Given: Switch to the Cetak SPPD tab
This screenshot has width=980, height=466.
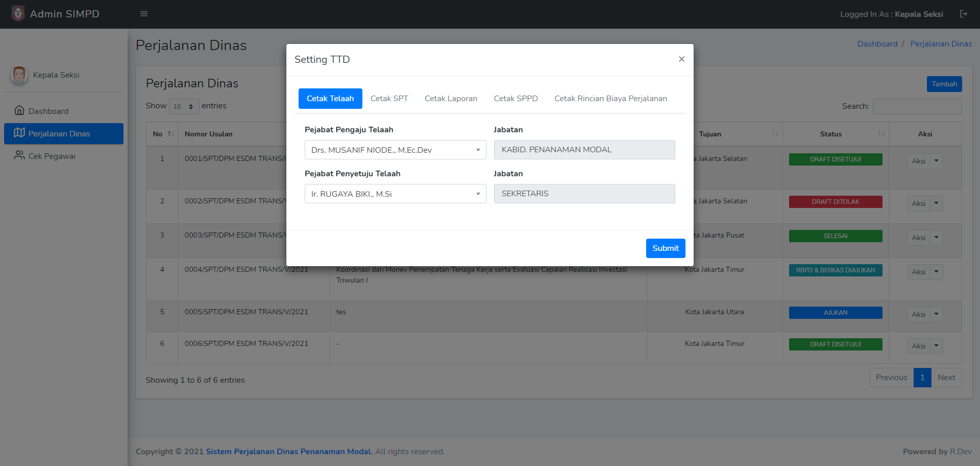Looking at the screenshot, I should [x=516, y=98].
